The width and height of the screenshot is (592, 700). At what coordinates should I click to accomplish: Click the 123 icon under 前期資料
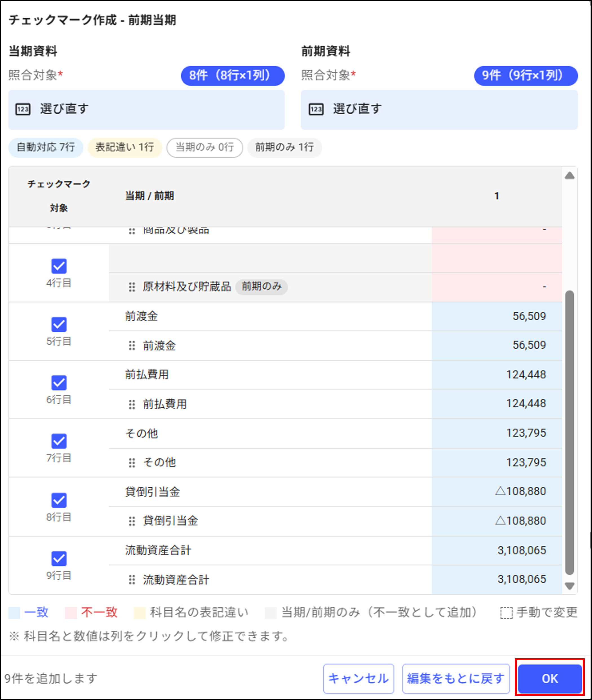(x=316, y=109)
